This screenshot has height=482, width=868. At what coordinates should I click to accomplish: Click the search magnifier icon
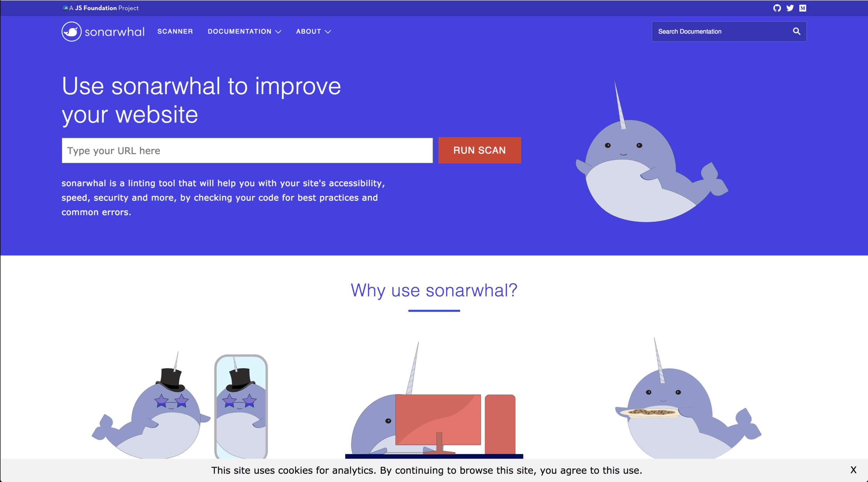[x=797, y=31]
